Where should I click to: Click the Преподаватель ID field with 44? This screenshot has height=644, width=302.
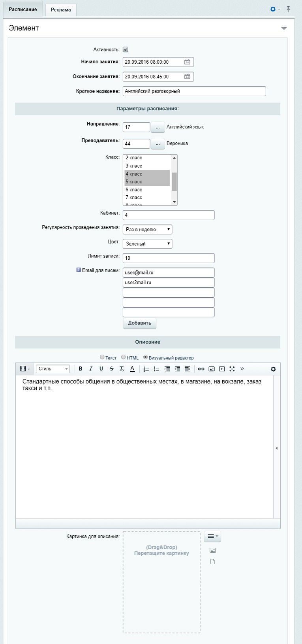pyautogui.click(x=137, y=144)
